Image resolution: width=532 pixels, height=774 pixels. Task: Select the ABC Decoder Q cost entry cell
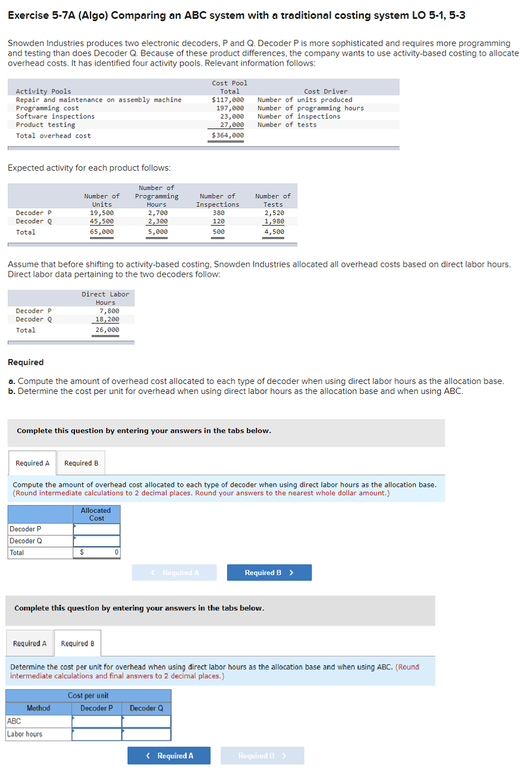click(x=145, y=721)
